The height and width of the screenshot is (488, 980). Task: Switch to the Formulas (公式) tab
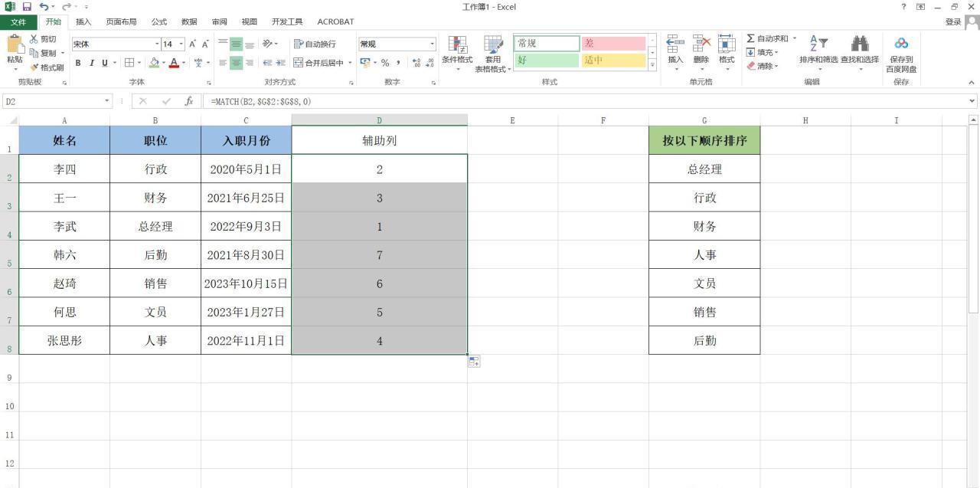(x=158, y=21)
